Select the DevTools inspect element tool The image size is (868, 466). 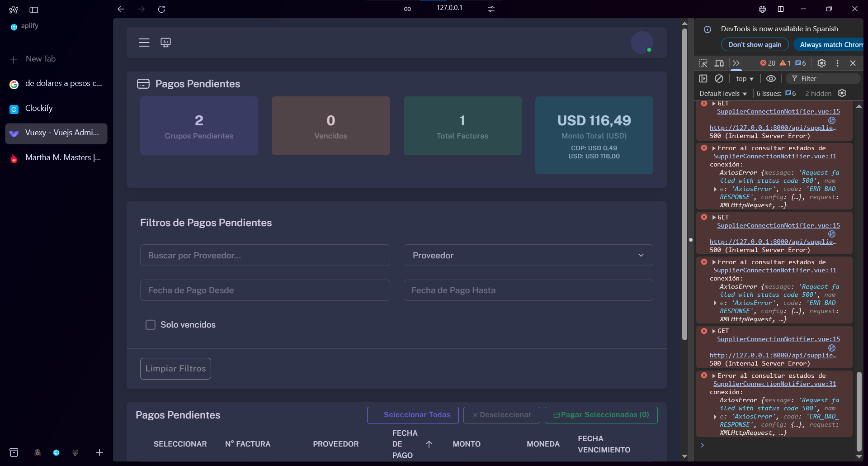click(x=703, y=63)
